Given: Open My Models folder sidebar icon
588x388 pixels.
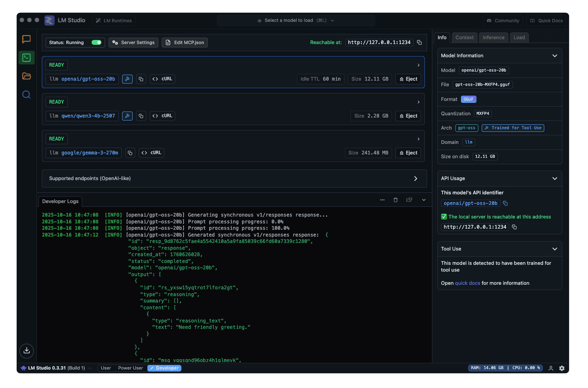Looking at the screenshot, I should click(26, 76).
